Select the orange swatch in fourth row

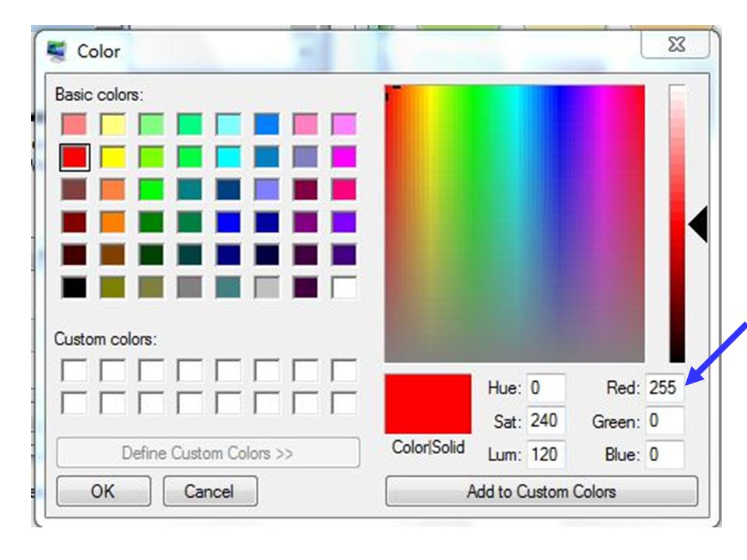point(113,222)
